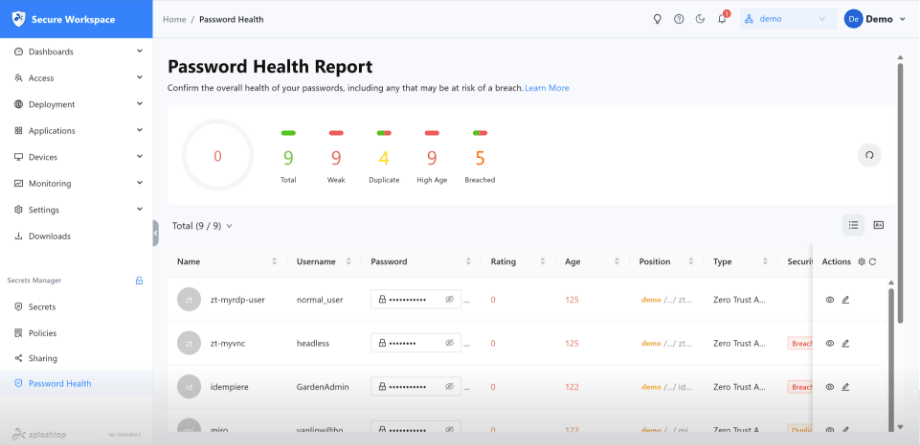Image resolution: width=920 pixels, height=445 pixels.
Task: Filter by Breached passwords count
Action: click(x=480, y=157)
